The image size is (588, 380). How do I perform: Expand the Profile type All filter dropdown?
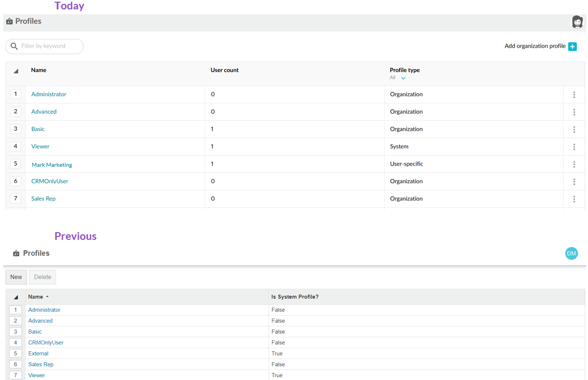pyautogui.click(x=403, y=78)
